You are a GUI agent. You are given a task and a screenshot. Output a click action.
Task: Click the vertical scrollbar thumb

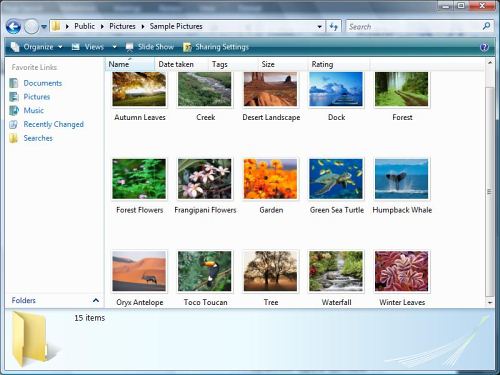[x=490, y=192]
